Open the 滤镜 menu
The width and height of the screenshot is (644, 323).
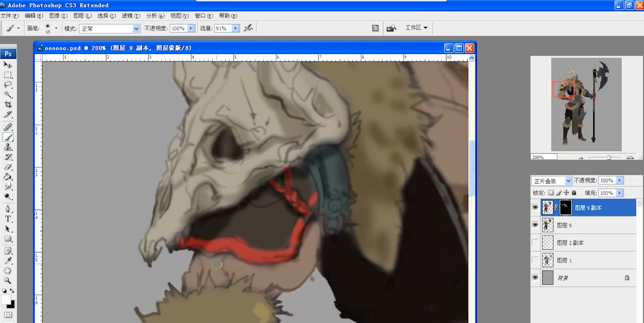[x=131, y=16]
